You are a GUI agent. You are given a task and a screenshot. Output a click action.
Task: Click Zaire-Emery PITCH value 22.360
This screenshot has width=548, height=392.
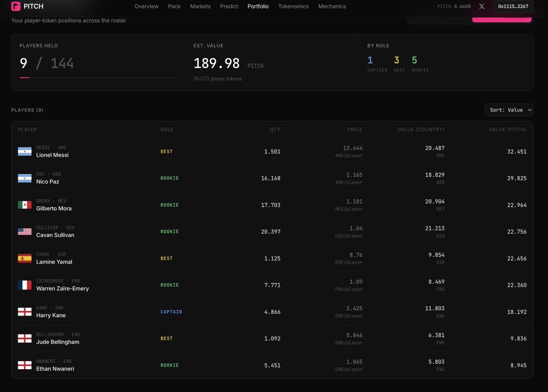click(x=517, y=285)
